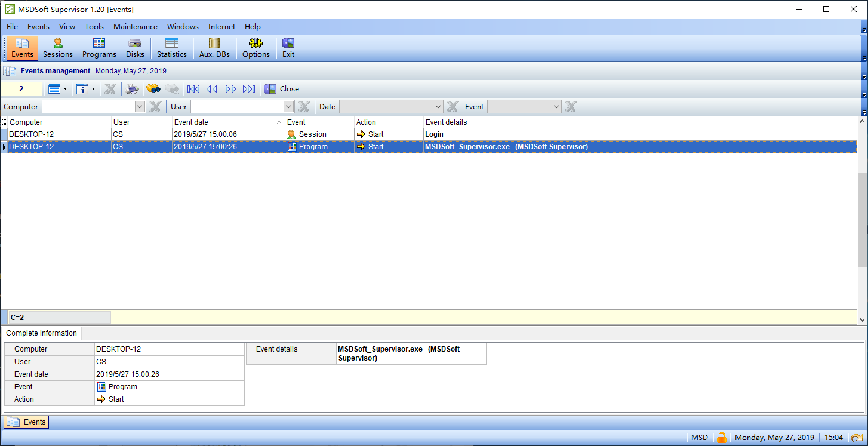Open the Computer filter dropdown
The width and height of the screenshot is (868, 446).
tap(140, 107)
